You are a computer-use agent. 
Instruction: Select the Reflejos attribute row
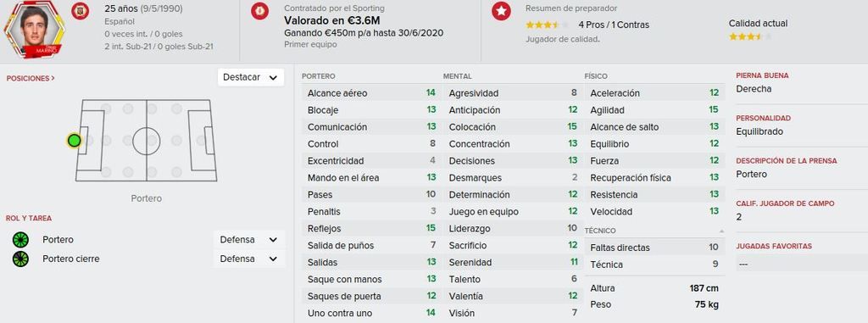click(x=371, y=228)
